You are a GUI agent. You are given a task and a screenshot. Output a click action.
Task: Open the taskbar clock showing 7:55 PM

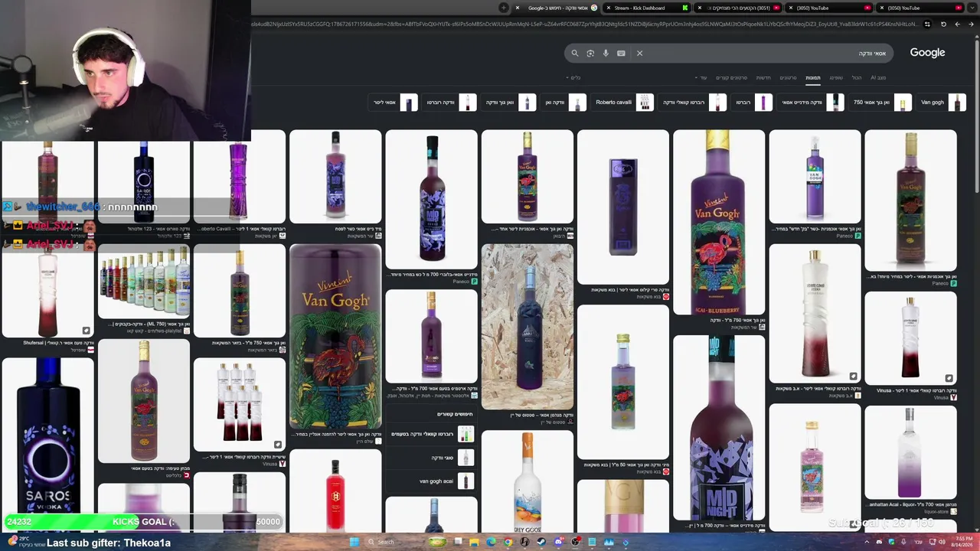point(961,542)
